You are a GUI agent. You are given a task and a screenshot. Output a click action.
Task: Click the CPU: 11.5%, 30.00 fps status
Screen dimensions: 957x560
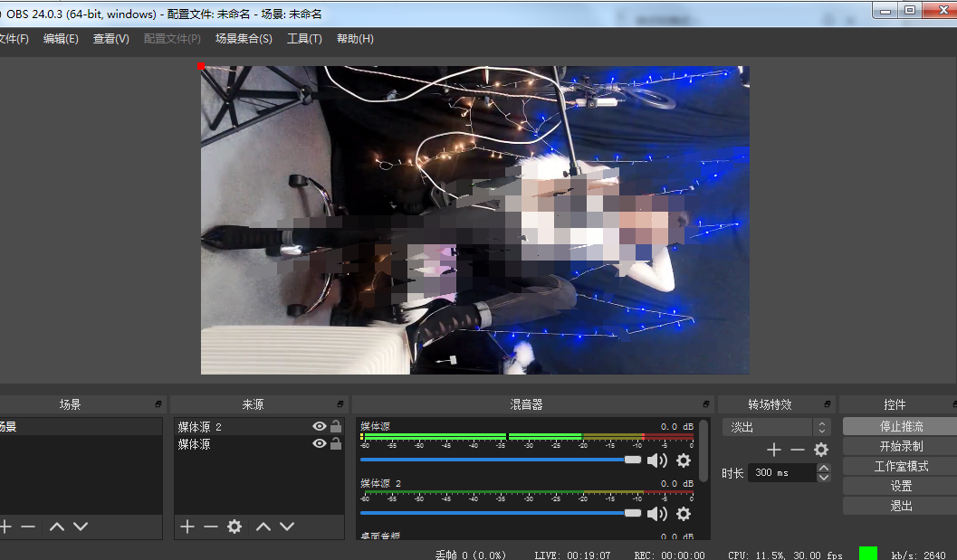tap(785, 555)
